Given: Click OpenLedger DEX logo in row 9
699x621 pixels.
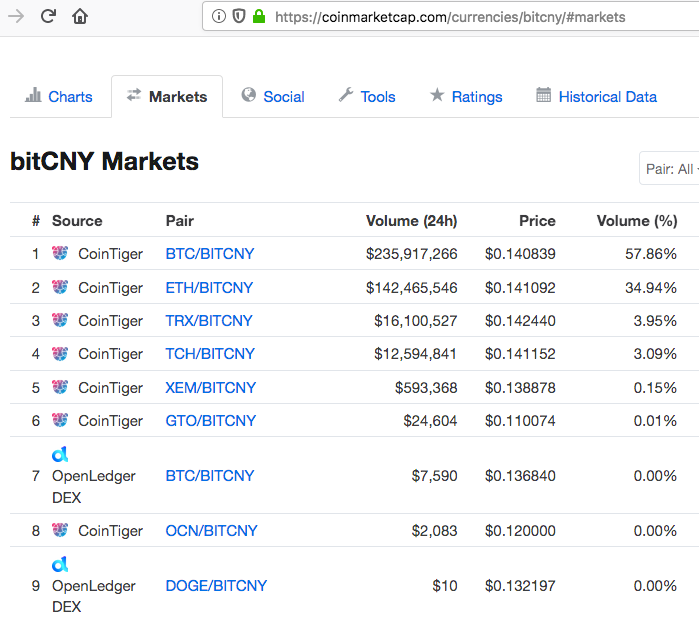Looking at the screenshot, I should point(60,564).
